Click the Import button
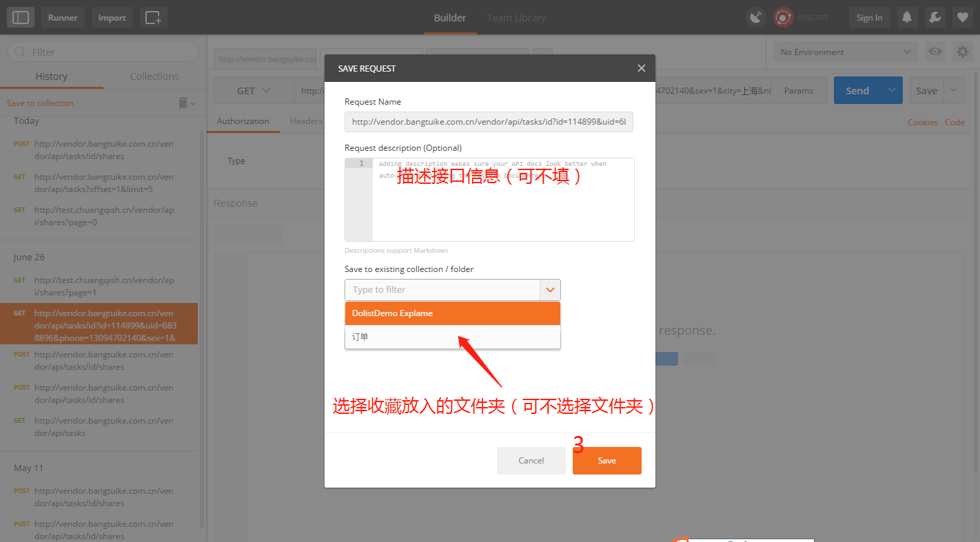Image resolution: width=980 pixels, height=542 pixels. [x=112, y=17]
